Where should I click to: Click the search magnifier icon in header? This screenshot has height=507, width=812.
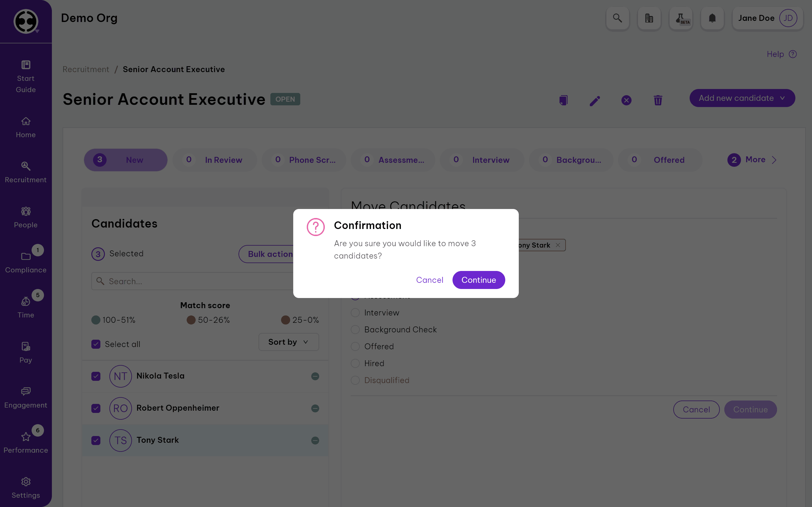(x=617, y=18)
